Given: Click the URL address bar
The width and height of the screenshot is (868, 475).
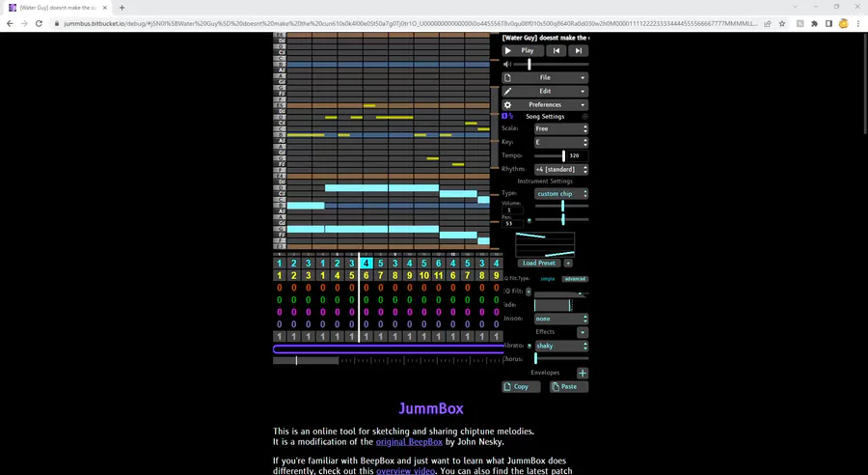Looking at the screenshot, I should click(x=410, y=24).
